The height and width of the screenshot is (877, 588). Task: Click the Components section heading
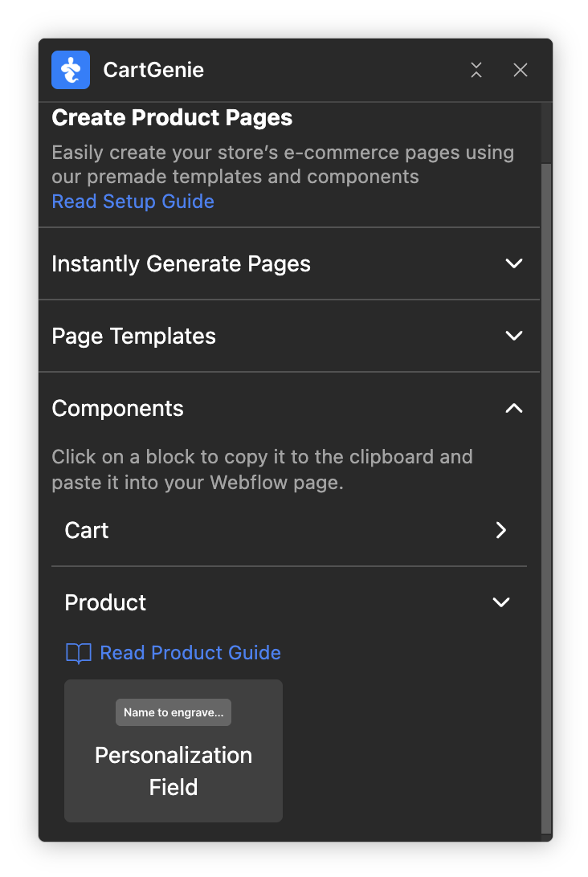pos(117,408)
